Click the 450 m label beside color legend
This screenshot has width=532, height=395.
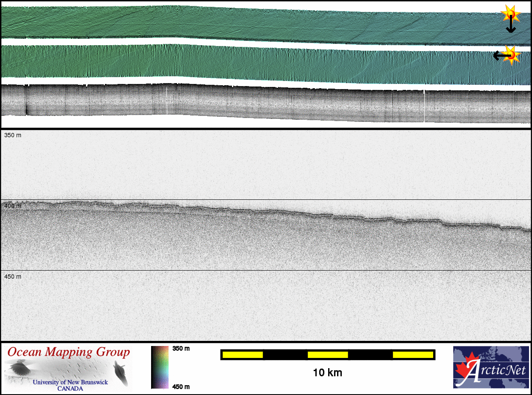point(181,386)
